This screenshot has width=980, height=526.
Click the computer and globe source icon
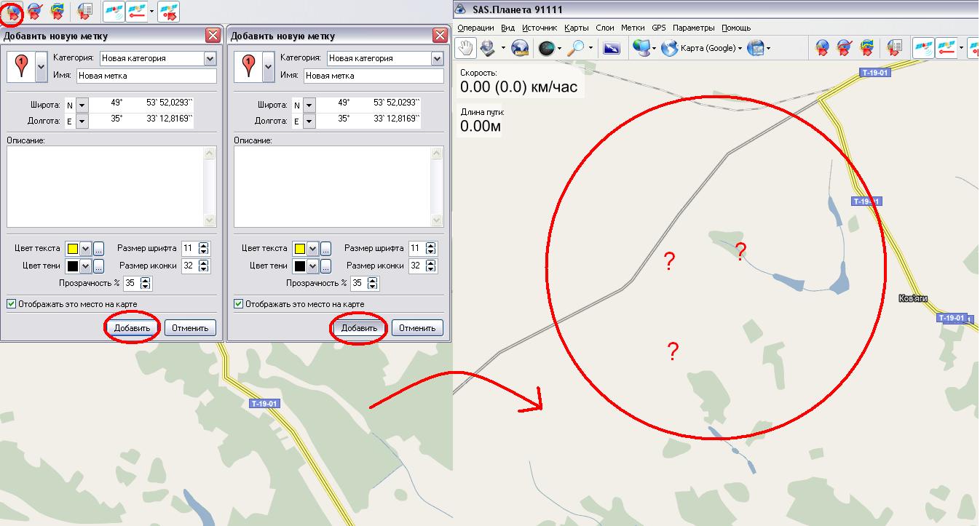pyautogui.click(x=641, y=48)
